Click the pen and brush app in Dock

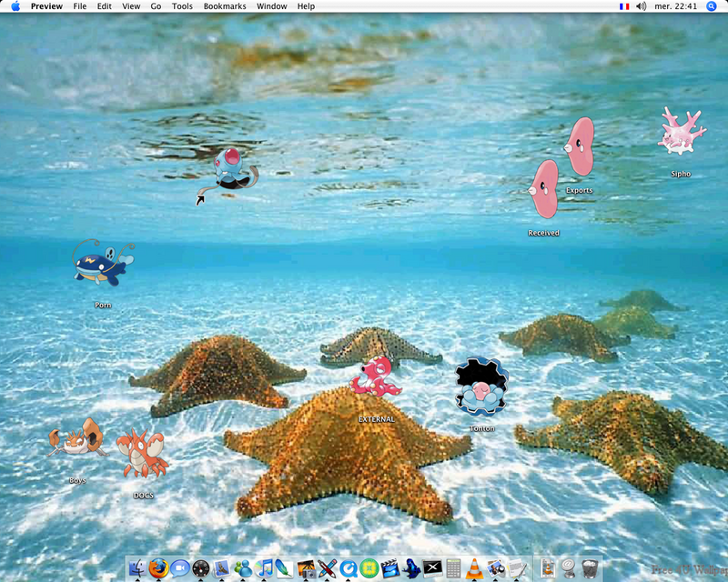coord(328,568)
